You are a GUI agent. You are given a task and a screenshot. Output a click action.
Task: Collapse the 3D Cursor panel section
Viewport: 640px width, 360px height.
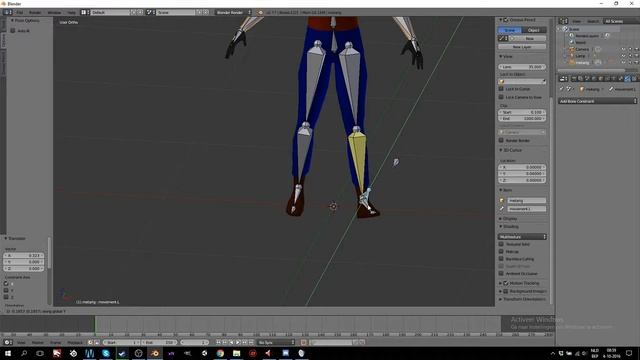click(501, 150)
